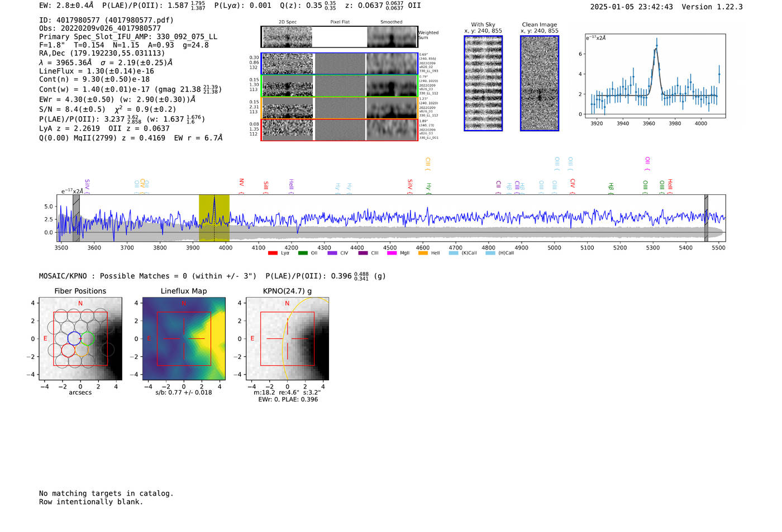The width and height of the screenshot is (782, 532).
Task: Open the KPNO(24.7) g image panel
Action: (287, 339)
